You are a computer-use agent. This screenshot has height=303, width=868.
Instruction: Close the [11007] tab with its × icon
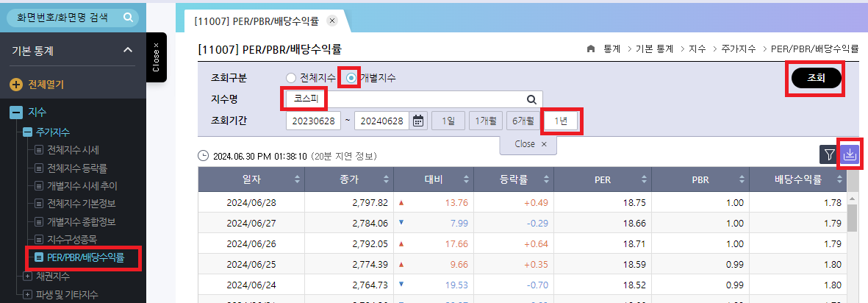(x=331, y=21)
